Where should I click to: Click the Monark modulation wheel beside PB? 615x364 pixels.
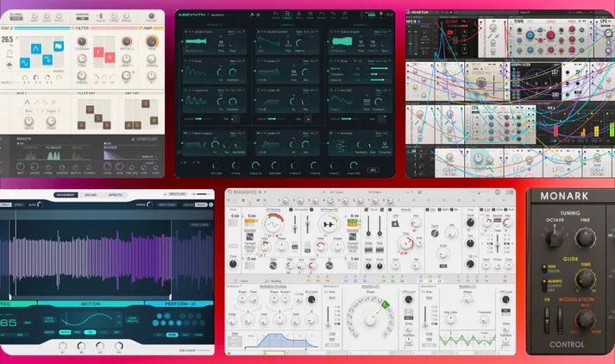click(x=560, y=320)
